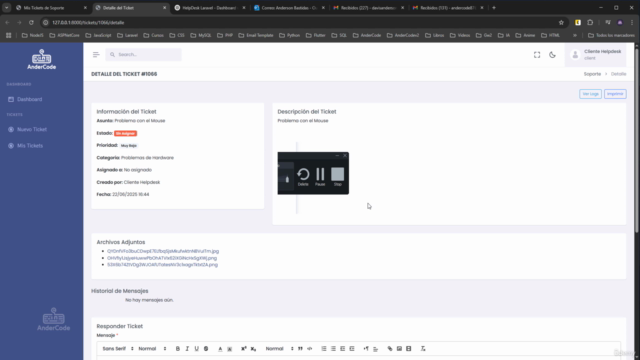
Task: Apply subscript formatting
Action: pos(253,349)
